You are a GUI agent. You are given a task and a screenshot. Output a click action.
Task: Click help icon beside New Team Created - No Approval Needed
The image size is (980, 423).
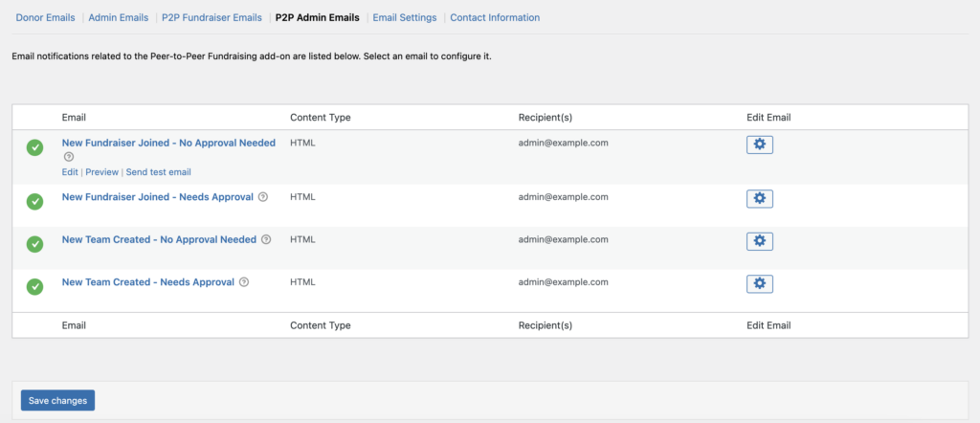pyautogui.click(x=266, y=239)
